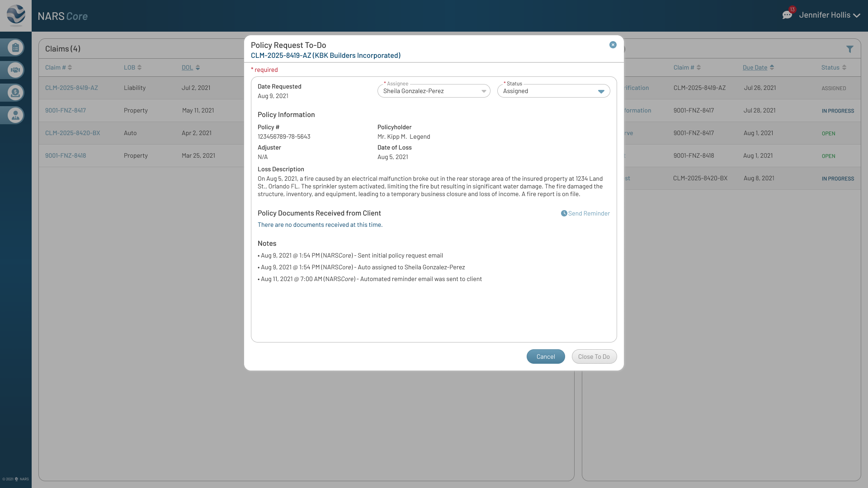Click the Close To Do button
This screenshot has width=868, height=488.
click(594, 357)
